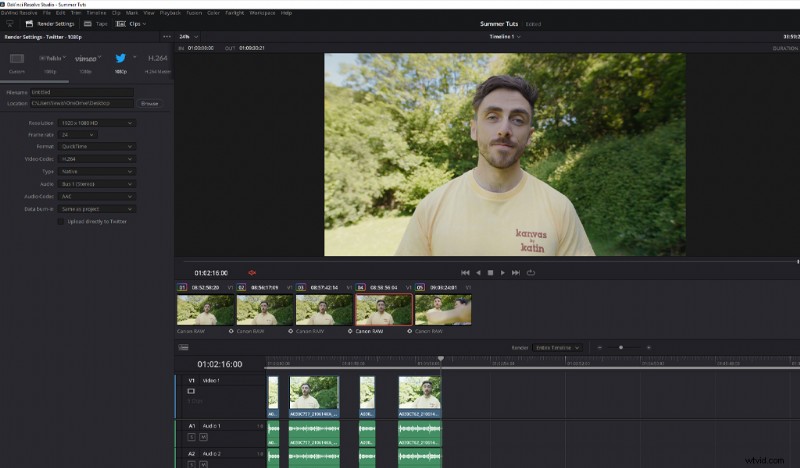
Task: Click the Filename input field
Action: 82,92
